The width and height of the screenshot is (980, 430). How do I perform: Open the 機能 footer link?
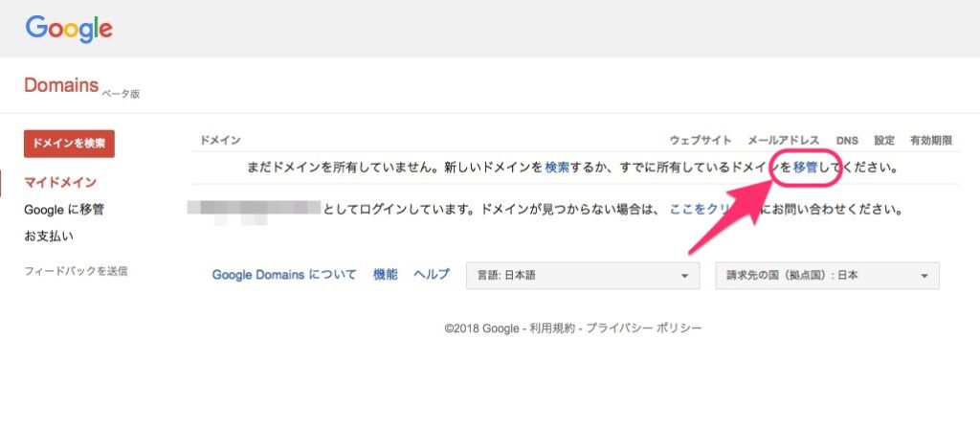tap(385, 274)
